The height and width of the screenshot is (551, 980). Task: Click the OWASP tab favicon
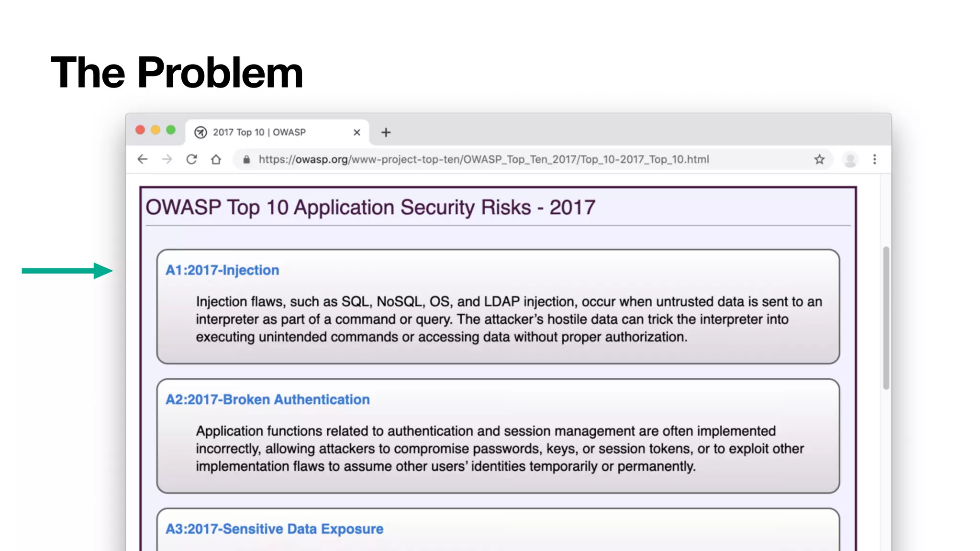(200, 132)
